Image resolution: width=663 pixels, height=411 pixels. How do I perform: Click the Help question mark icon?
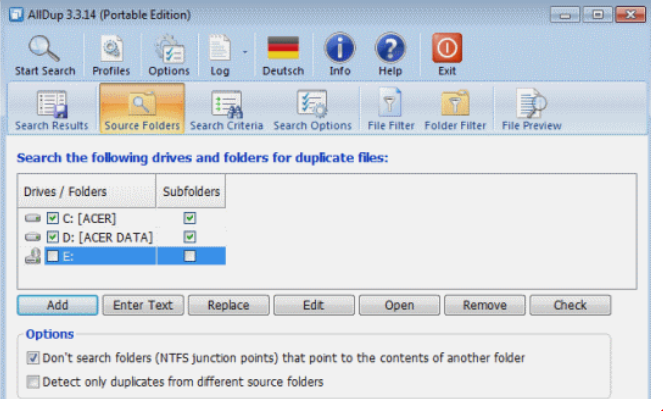[390, 48]
